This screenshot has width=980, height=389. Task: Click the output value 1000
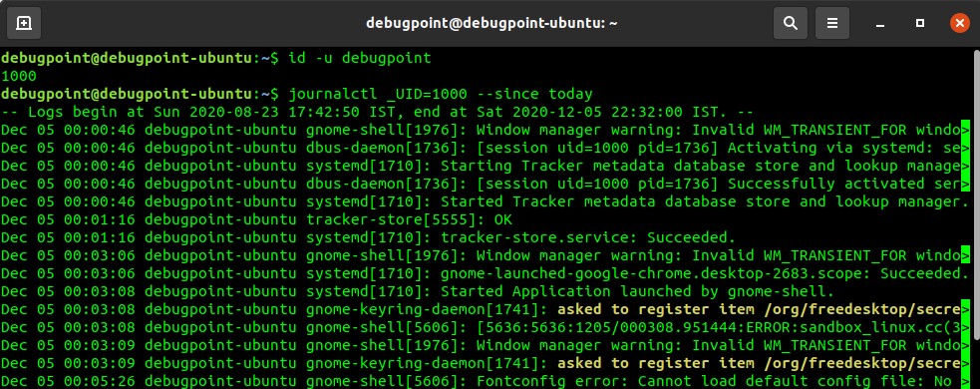[x=19, y=76]
